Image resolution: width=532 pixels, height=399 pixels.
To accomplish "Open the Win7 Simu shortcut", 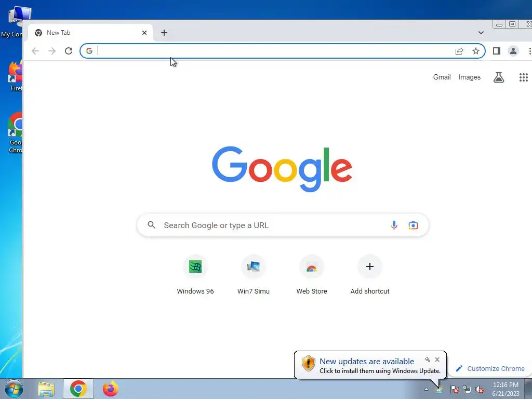I will [x=254, y=275].
